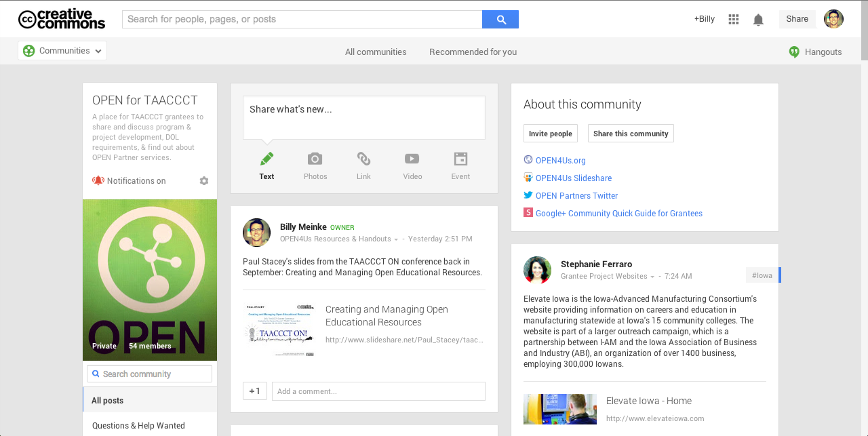Click the blue search magnifier button
The height and width of the screenshot is (436, 868).
(x=500, y=19)
